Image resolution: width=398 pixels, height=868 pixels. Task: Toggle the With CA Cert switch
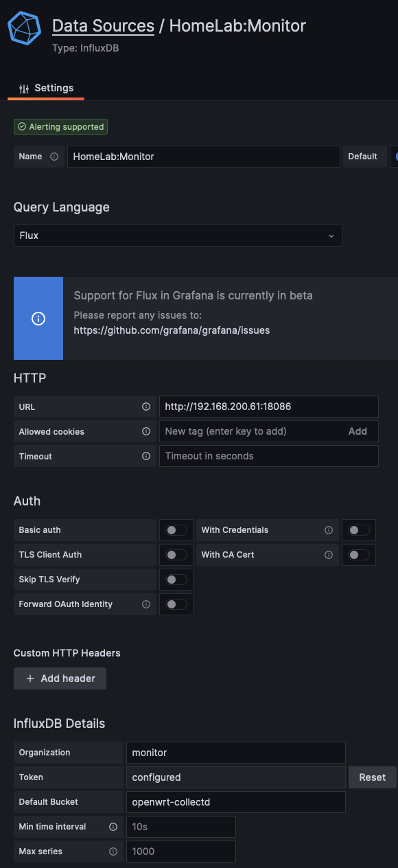pyautogui.click(x=359, y=555)
